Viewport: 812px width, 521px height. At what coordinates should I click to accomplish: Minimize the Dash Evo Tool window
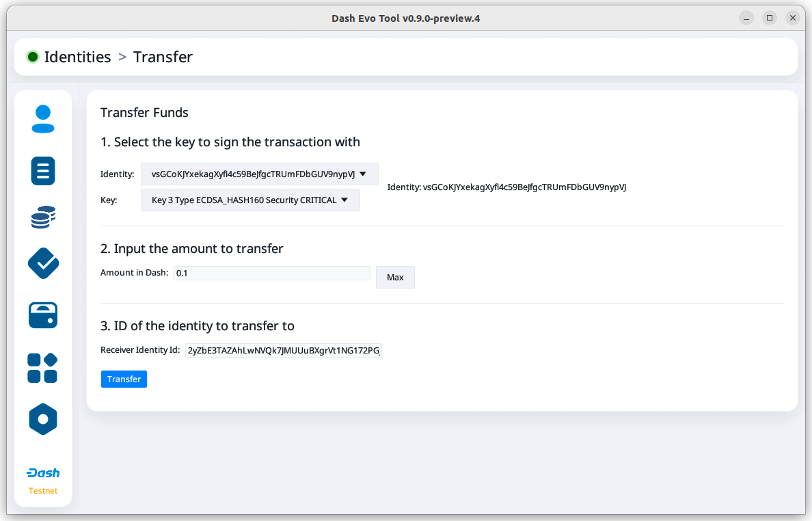[x=746, y=18]
